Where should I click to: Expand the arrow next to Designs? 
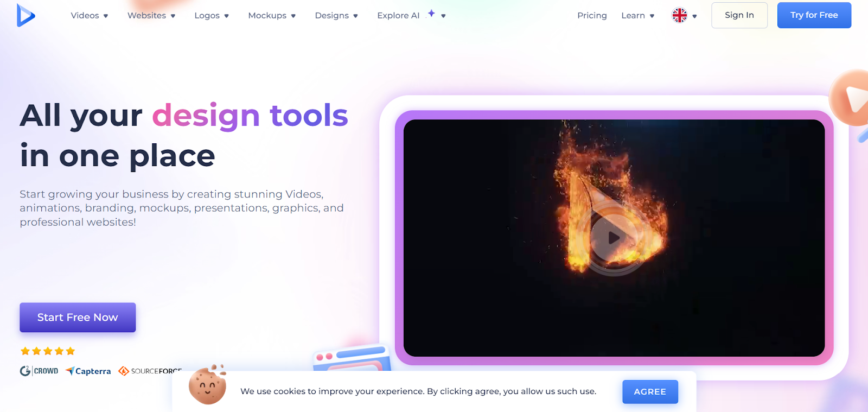pos(356,16)
